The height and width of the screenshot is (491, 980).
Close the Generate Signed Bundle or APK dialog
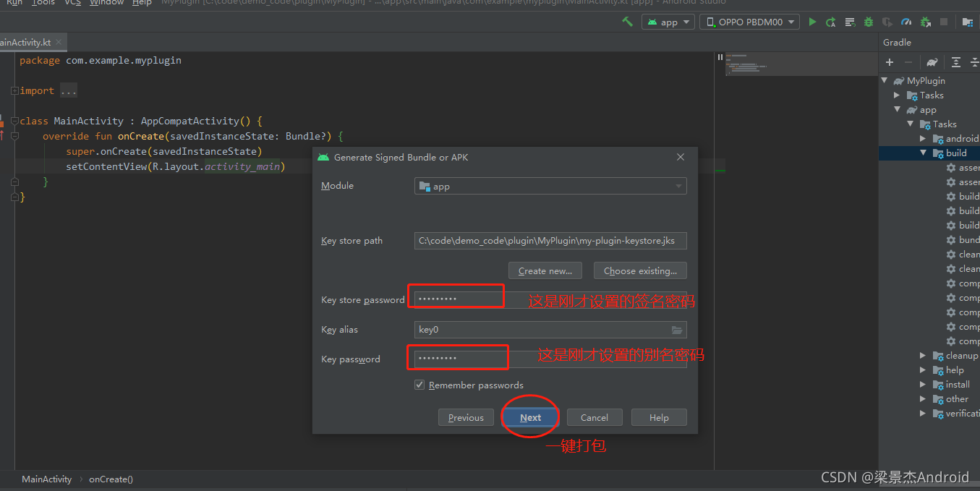pos(680,157)
